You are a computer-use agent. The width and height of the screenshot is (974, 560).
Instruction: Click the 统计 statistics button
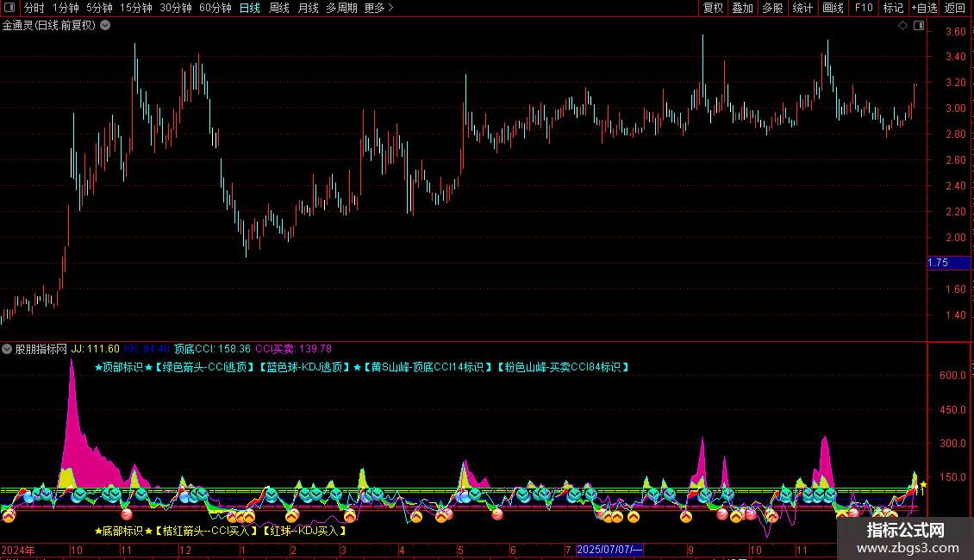click(x=802, y=8)
